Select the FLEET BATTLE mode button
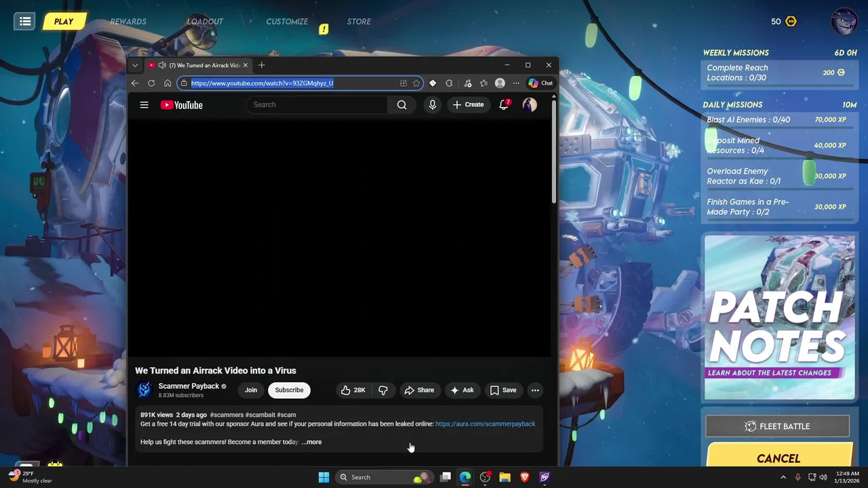868x488 pixels. [x=778, y=426]
